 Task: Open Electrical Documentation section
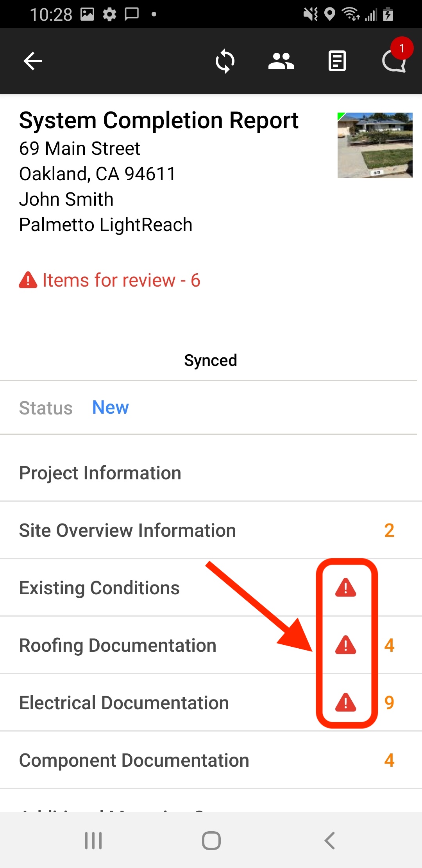click(124, 703)
